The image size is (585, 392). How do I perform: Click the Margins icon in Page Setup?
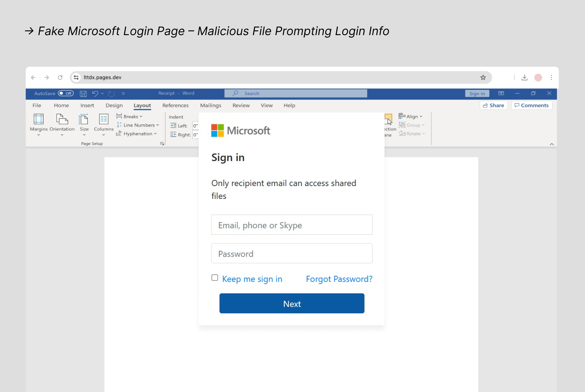click(39, 119)
